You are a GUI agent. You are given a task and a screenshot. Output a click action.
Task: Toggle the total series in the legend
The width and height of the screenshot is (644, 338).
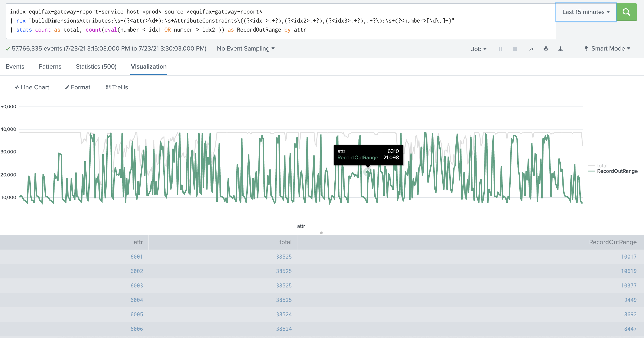tap(602, 165)
